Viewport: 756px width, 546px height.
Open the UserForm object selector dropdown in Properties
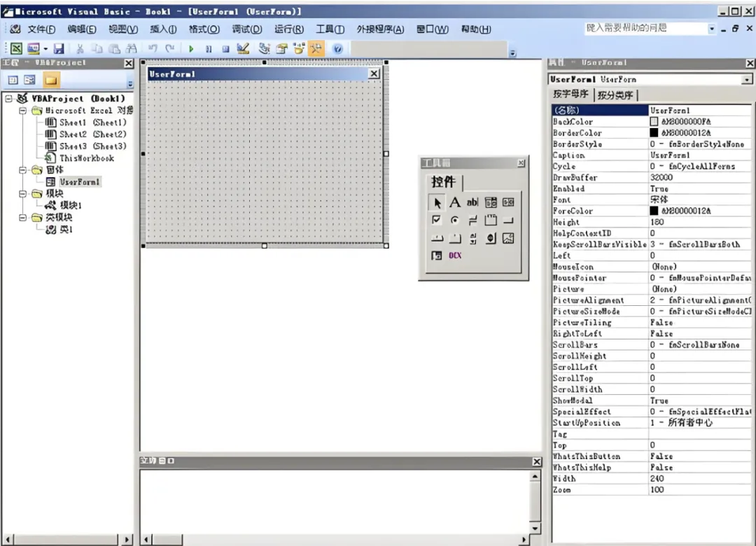[x=747, y=80]
